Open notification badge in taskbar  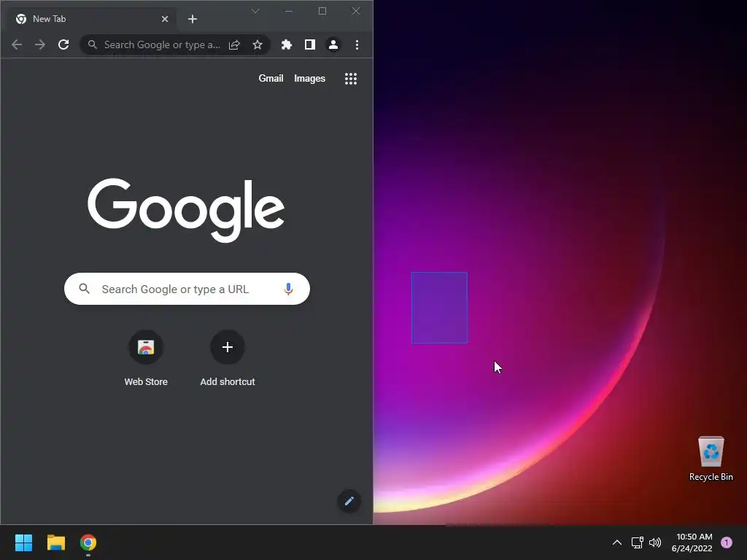tap(727, 542)
